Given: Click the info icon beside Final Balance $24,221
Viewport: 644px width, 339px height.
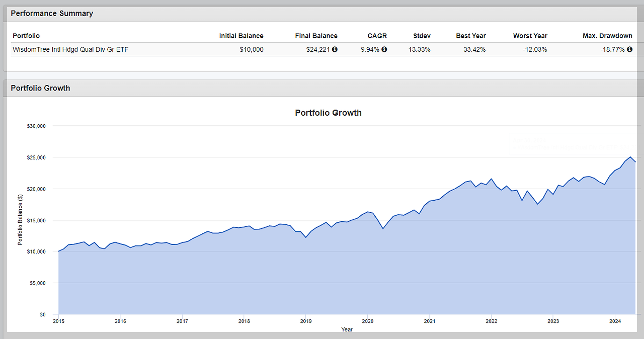Looking at the screenshot, I should pos(335,49).
